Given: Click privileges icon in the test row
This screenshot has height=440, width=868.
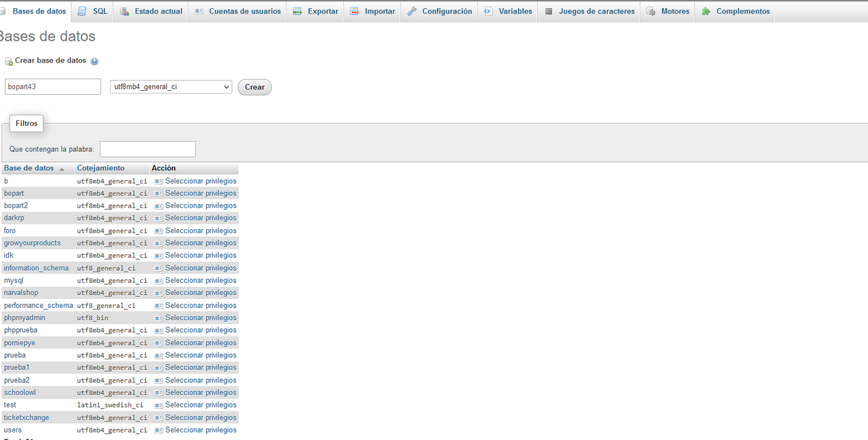Looking at the screenshot, I should 159,405.
